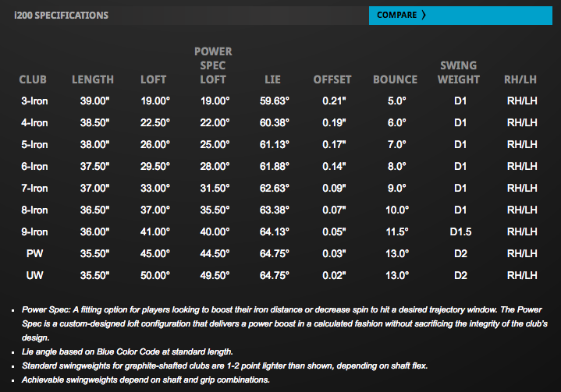Screen dimensions: 561x392
Task: Click the 11.5° bounce of 9-Iron
Action: [x=397, y=232]
